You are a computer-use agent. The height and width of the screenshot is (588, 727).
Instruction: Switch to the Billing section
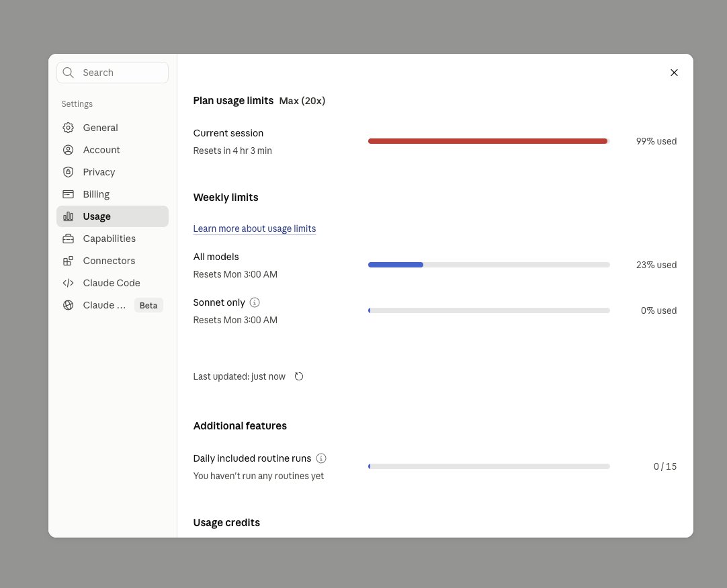point(112,194)
